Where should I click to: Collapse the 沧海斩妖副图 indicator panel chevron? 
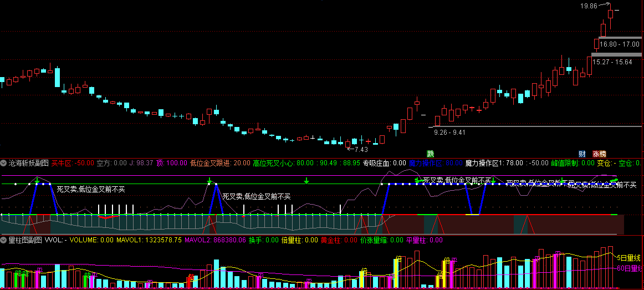click(4, 162)
